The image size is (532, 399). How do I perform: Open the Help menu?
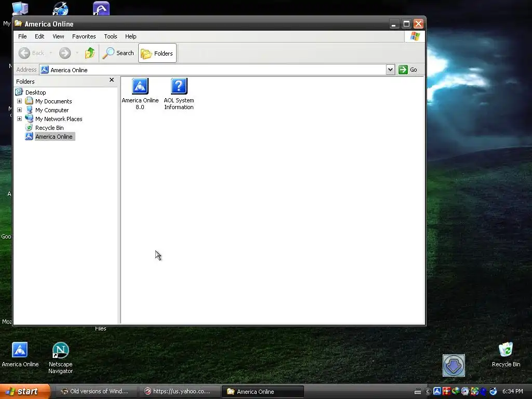point(130,36)
